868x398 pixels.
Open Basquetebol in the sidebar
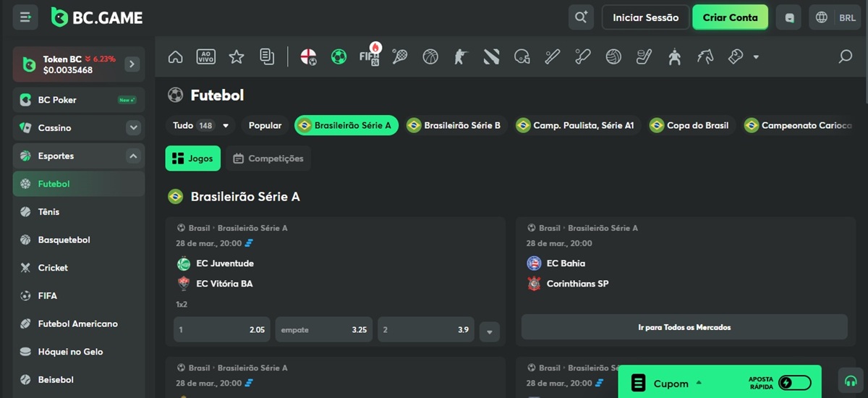pos(79,240)
